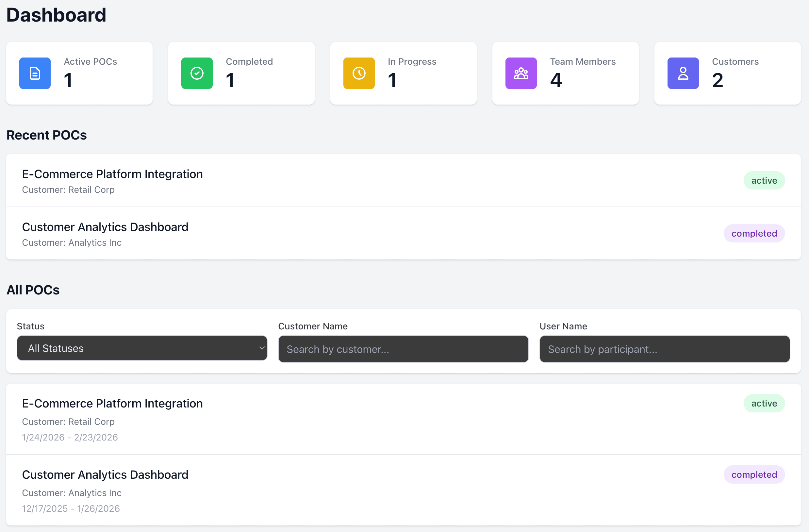Click the green Completed checkmark icon
The height and width of the screenshot is (532, 809).
coord(197,73)
